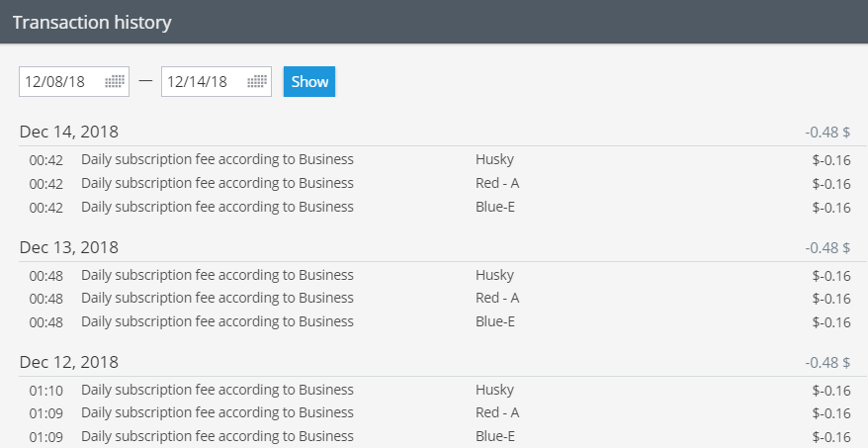Click the 00:48 time in Dec 13 Husky row

45,276
